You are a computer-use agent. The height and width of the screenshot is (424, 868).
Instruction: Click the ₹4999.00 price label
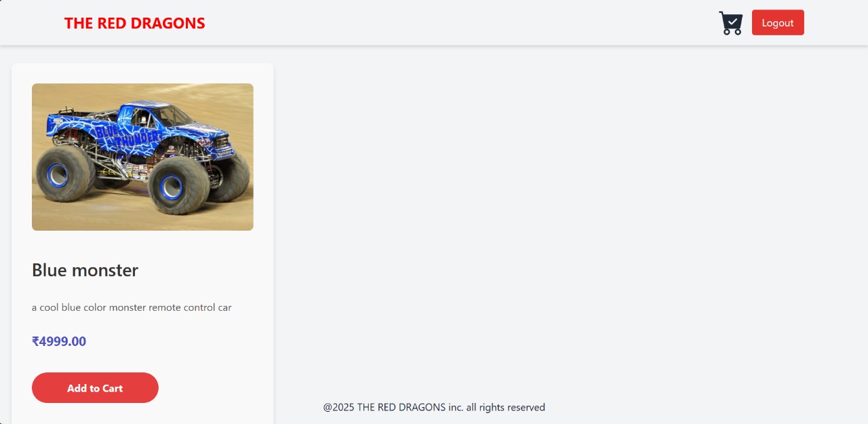[59, 341]
